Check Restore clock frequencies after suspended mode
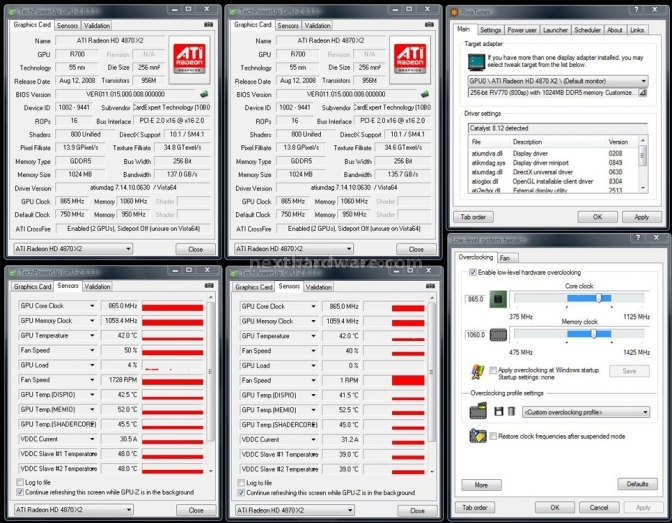Image resolution: width=672 pixels, height=523 pixels. point(493,436)
